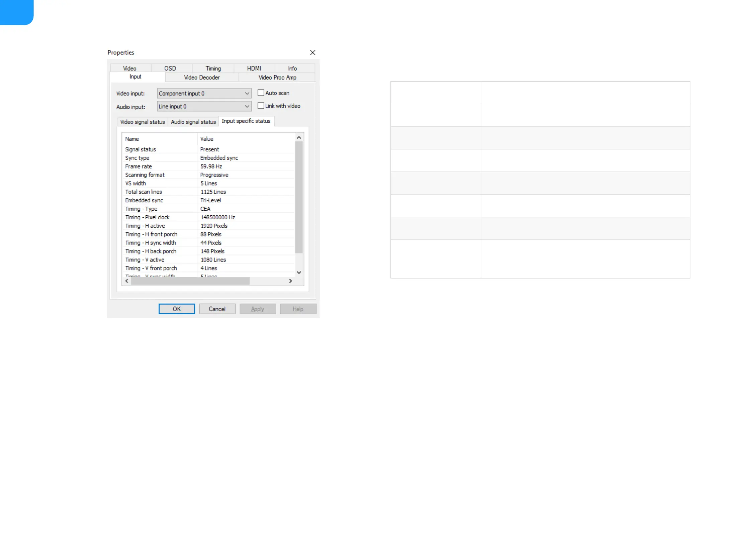Click the scroll up arrow in list

[x=299, y=137]
